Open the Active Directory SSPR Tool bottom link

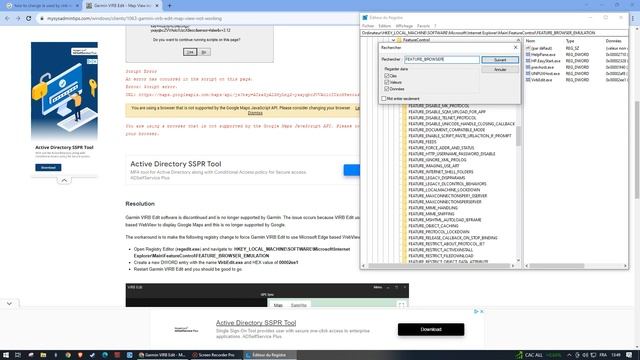tap(256, 322)
